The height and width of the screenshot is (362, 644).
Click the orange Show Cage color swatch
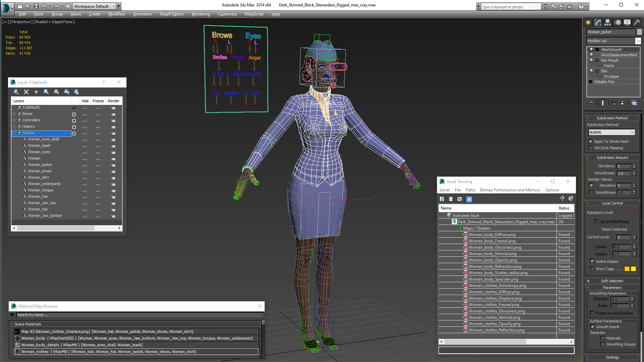(627, 269)
